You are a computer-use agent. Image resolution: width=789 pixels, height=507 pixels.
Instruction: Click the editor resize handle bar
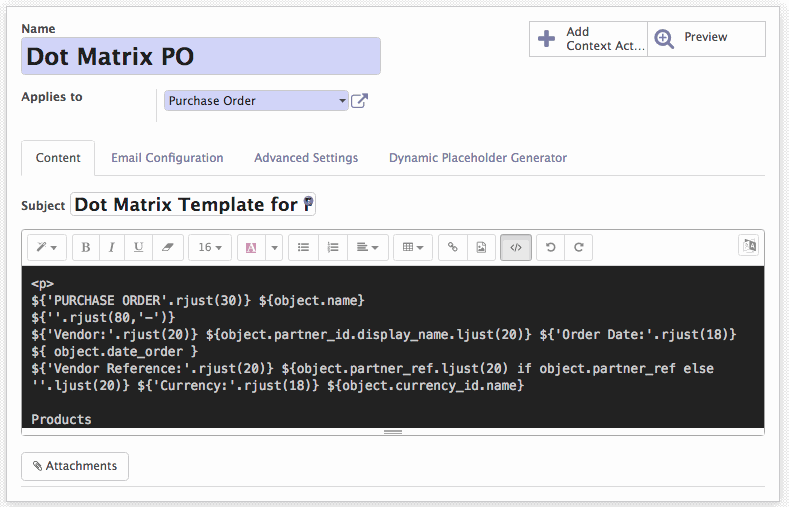[393, 432]
